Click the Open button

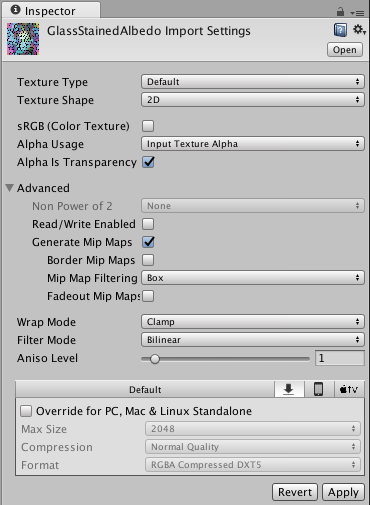click(345, 50)
